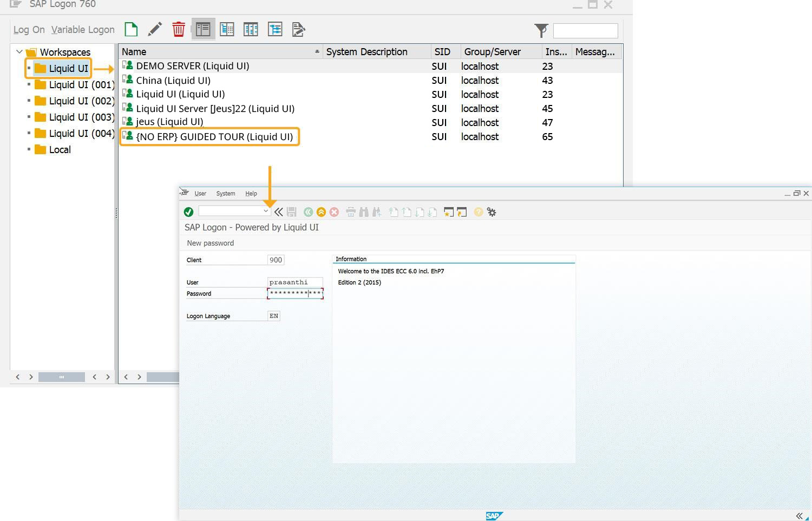
Task: Switch to List view icon
Action: [x=227, y=29]
